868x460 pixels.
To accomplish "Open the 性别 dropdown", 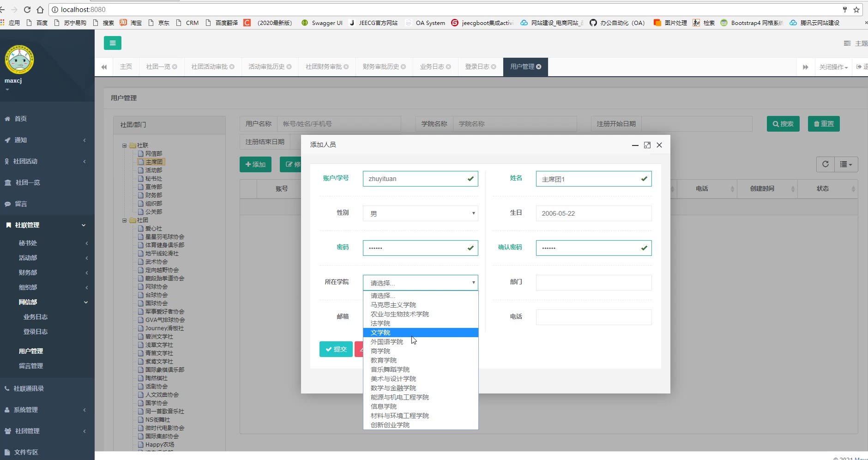I will pyautogui.click(x=420, y=213).
